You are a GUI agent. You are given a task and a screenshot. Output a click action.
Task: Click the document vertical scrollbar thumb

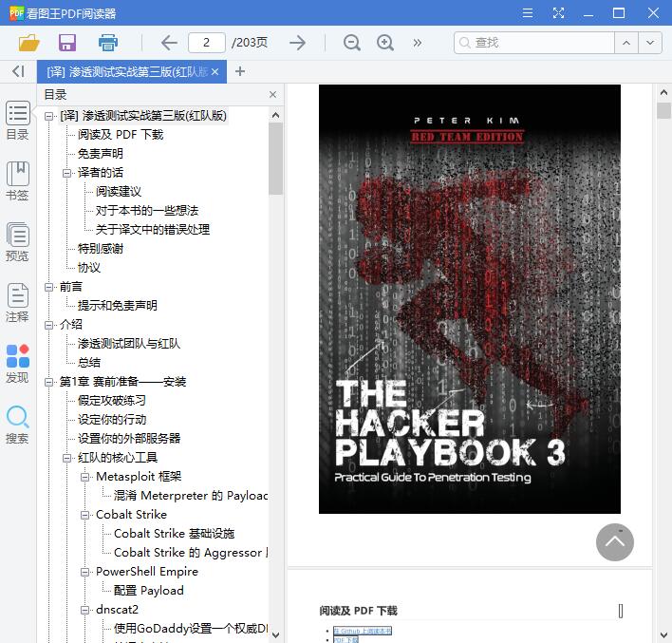click(x=663, y=110)
